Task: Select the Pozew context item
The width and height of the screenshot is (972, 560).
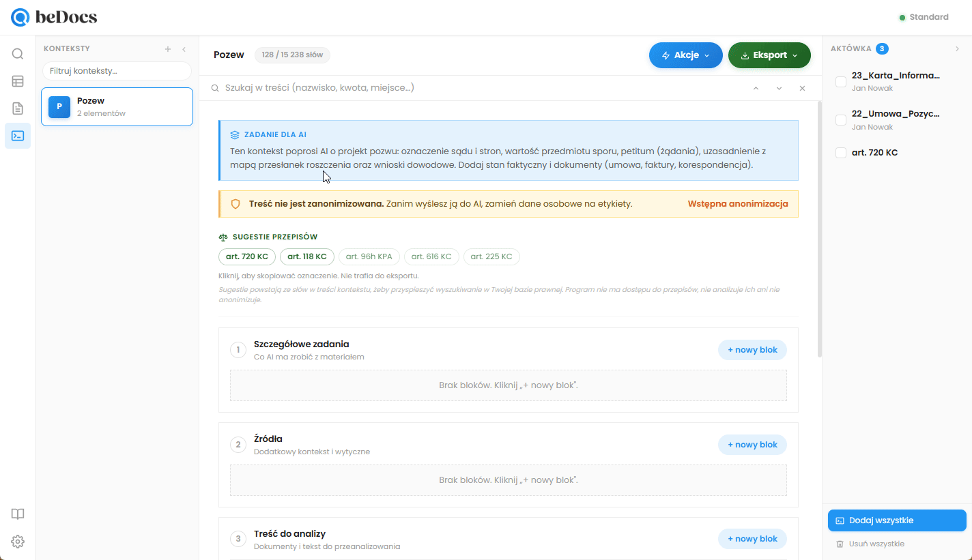Action: pyautogui.click(x=117, y=106)
